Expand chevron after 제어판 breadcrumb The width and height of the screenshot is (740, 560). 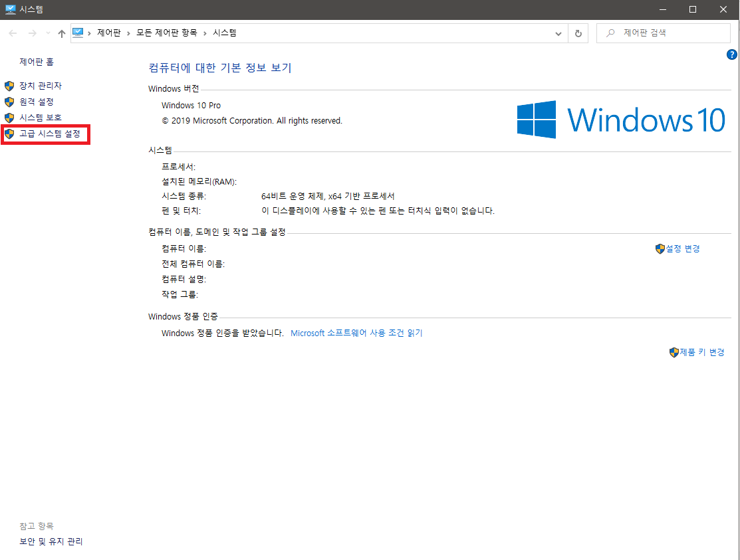[x=128, y=33]
